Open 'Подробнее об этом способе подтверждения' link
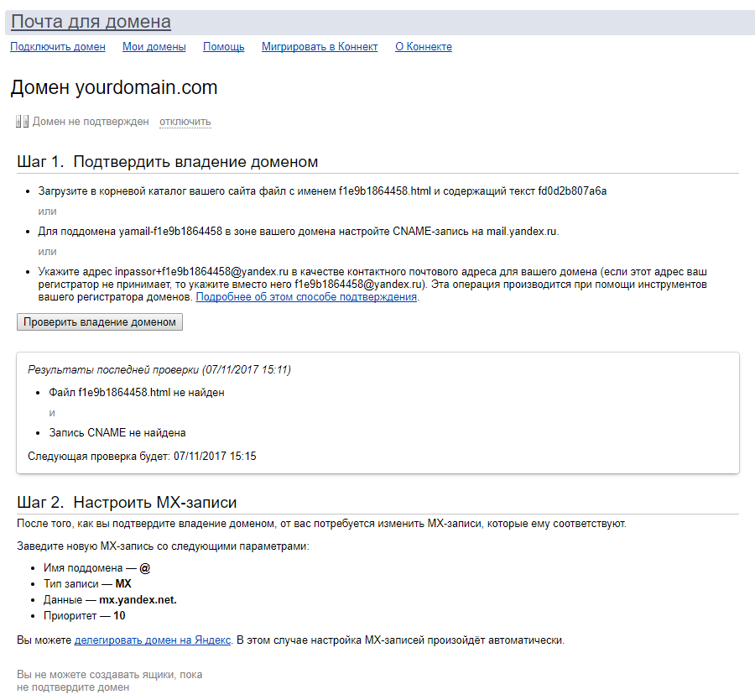The width and height of the screenshot is (755, 700). 306,297
